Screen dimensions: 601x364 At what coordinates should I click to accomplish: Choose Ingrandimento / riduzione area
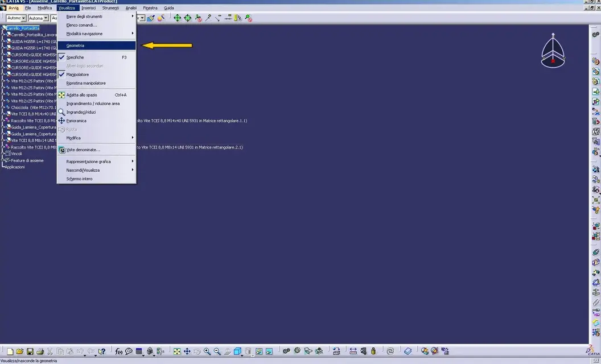coord(96,104)
